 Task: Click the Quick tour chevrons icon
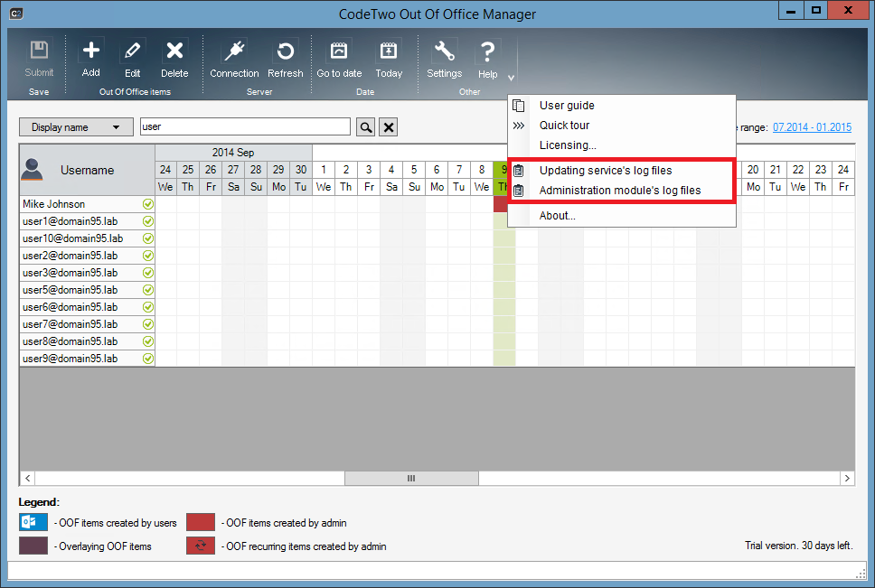click(519, 126)
